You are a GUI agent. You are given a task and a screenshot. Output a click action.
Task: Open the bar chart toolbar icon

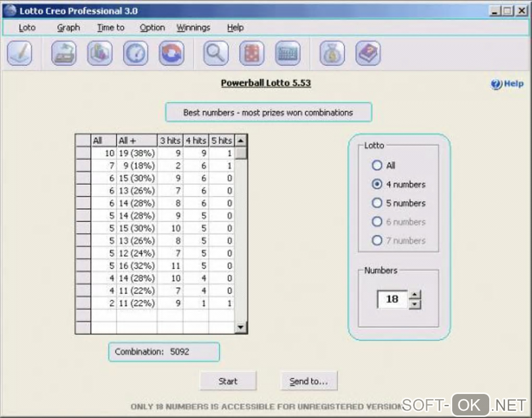point(100,53)
